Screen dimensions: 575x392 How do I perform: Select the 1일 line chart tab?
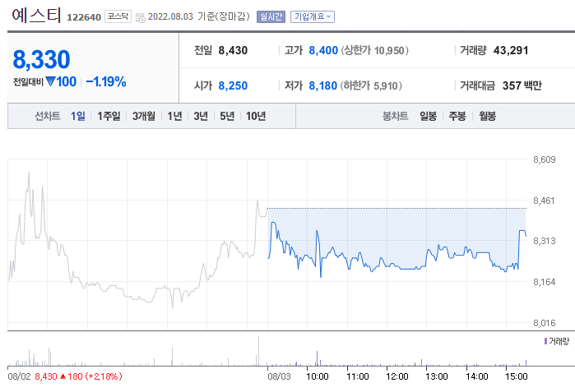click(x=78, y=116)
